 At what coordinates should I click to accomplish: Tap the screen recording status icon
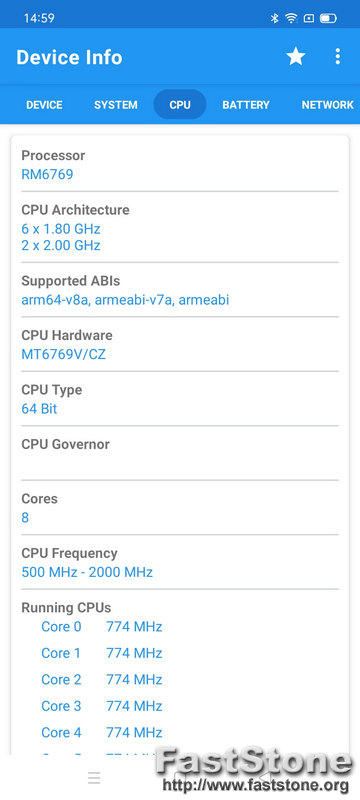(308, 18)
